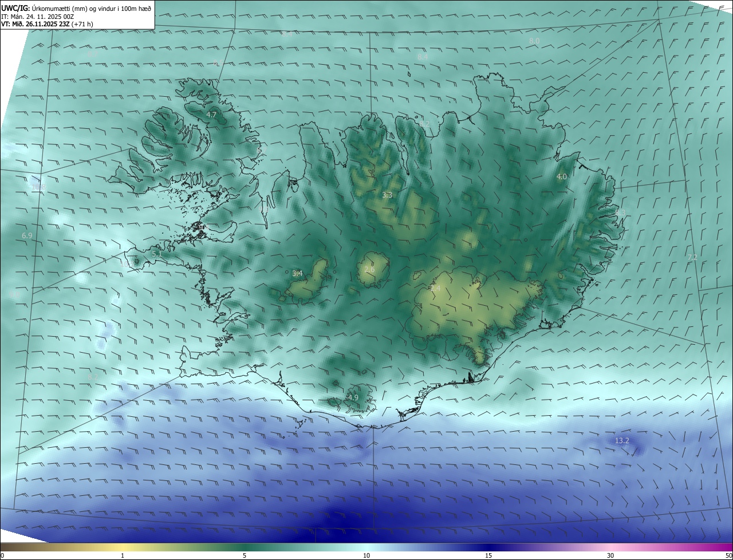
Task: Click the 6.9 value over the western ocean
Action: pos(27,236)
